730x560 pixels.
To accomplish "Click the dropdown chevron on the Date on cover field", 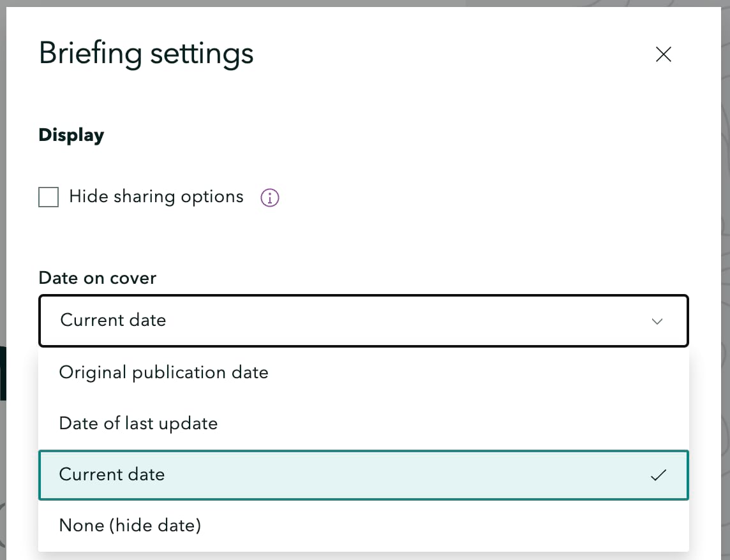I will 657,321.
